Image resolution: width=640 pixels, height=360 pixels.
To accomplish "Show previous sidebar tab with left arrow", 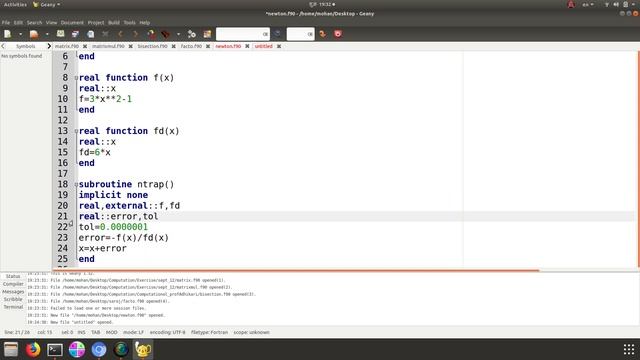I will click(x=3, y=47).
